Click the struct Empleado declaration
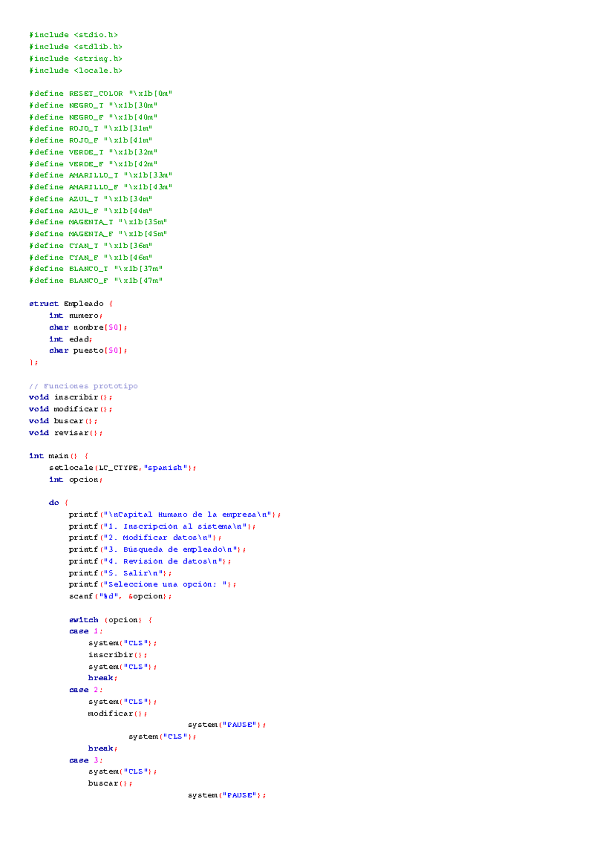The image size is (614, 868). 71,304
